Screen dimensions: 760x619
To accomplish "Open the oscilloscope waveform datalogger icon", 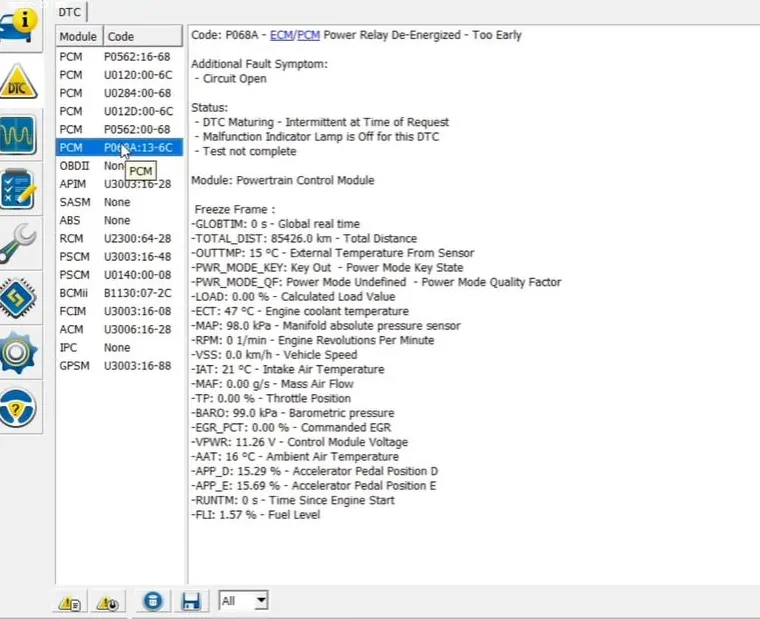I will (x=20, y=133).
